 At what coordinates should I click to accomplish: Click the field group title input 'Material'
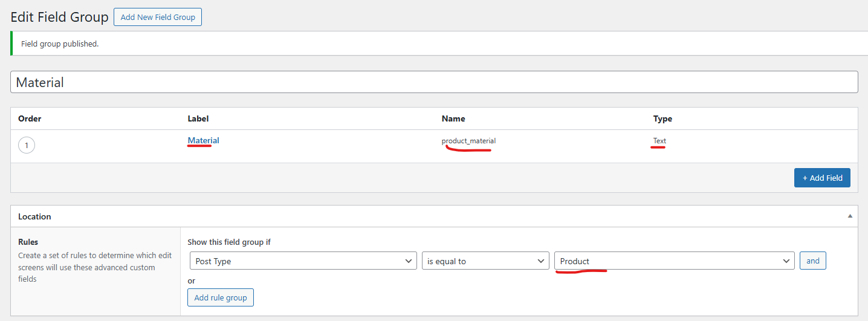(434, 82)
